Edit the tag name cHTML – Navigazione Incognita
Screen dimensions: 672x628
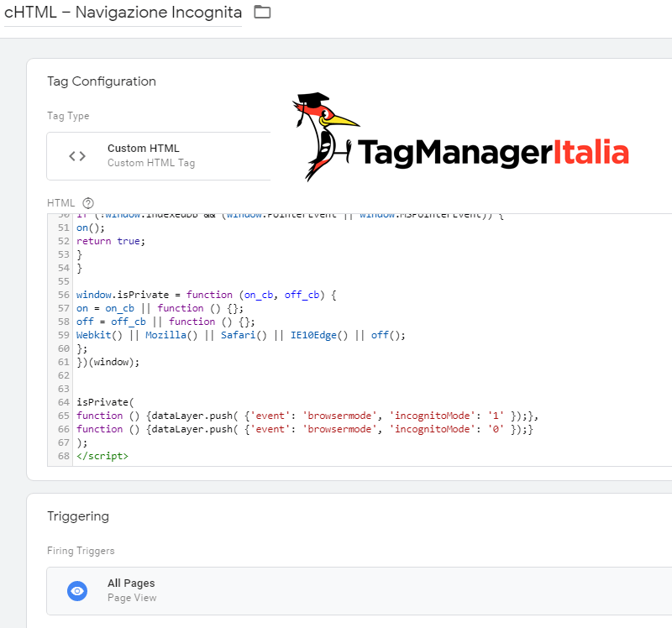point(123,13)
